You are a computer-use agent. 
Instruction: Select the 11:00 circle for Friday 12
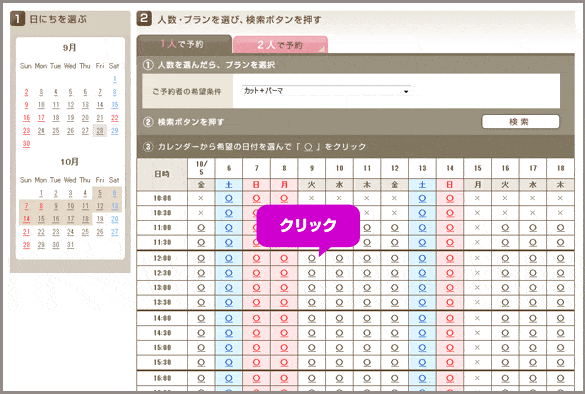click(395, 228)
